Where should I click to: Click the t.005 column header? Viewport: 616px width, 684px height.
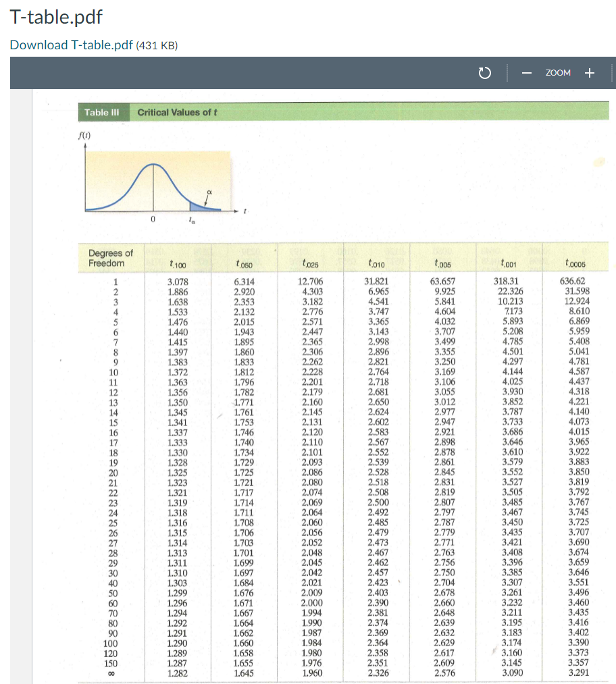443,263
